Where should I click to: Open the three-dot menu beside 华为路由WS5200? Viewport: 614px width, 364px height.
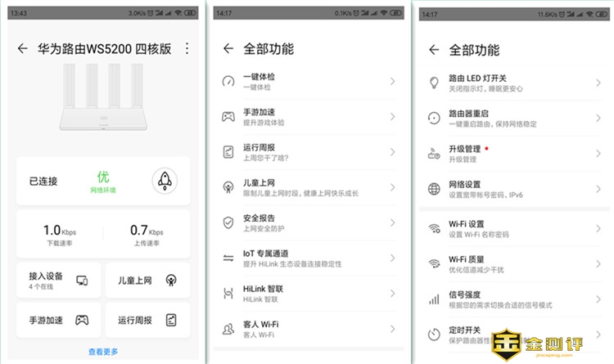pos(187,48)
